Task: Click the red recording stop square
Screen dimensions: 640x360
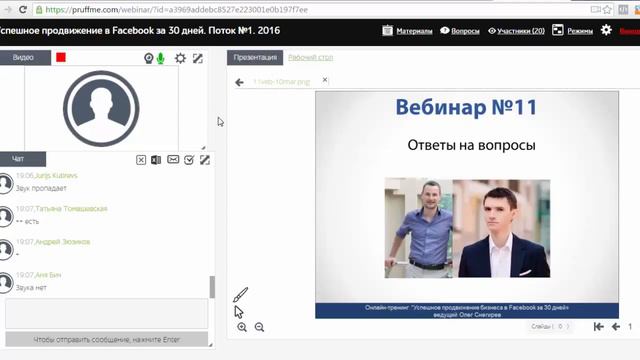Action: pyautogui.click(x=61, y=58)
